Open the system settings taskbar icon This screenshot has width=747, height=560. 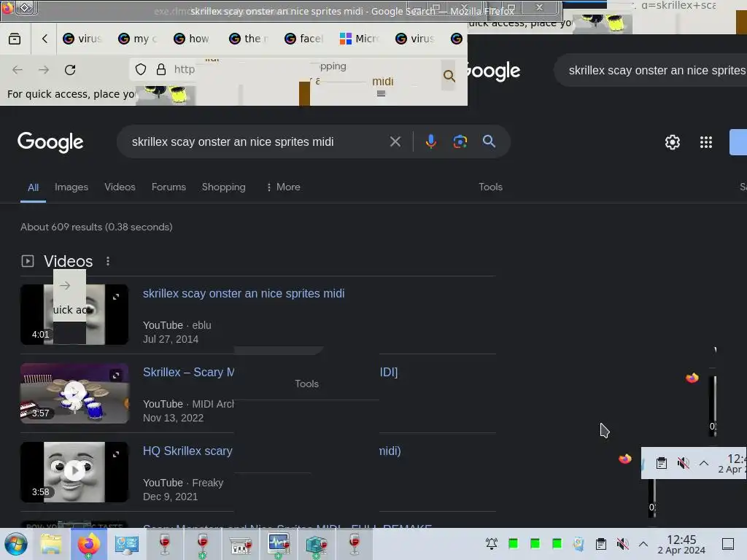click(127, 544)
